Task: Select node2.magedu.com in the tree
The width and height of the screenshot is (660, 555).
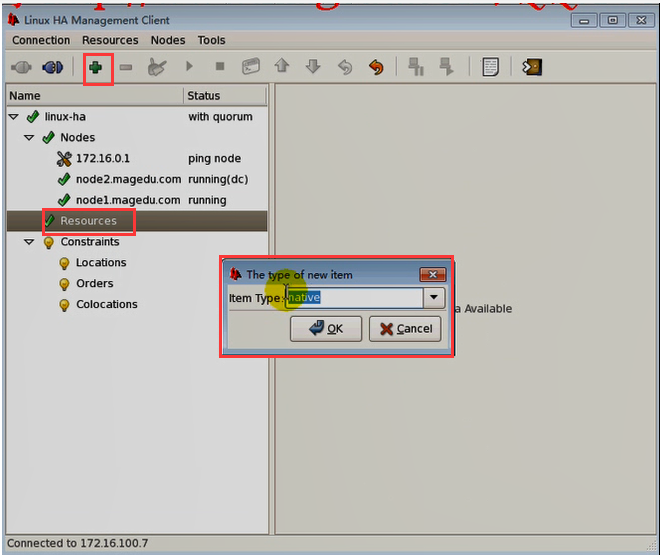Action: [x=128, y=180]
